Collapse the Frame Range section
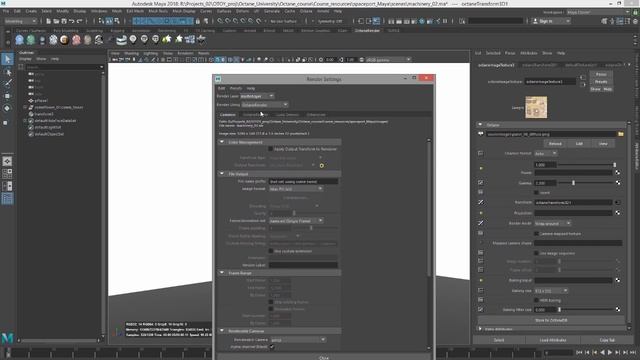 pyautogui.click(x=222, y=273)
